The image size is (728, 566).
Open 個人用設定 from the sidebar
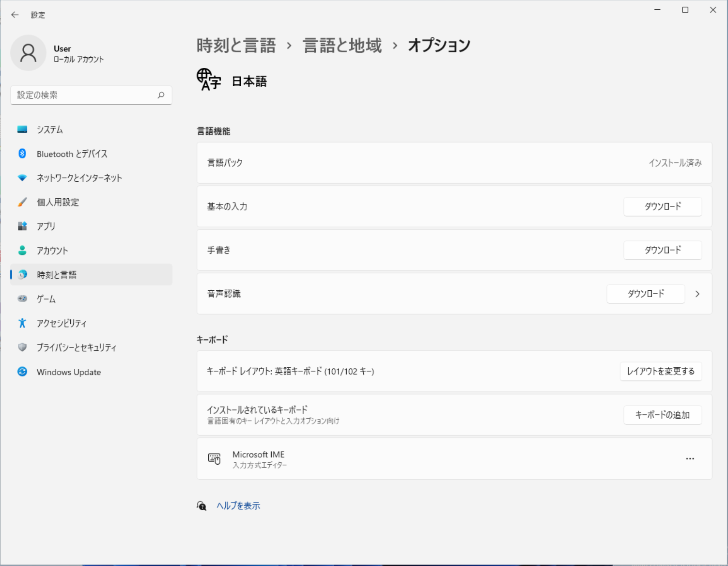pos(58,202)
